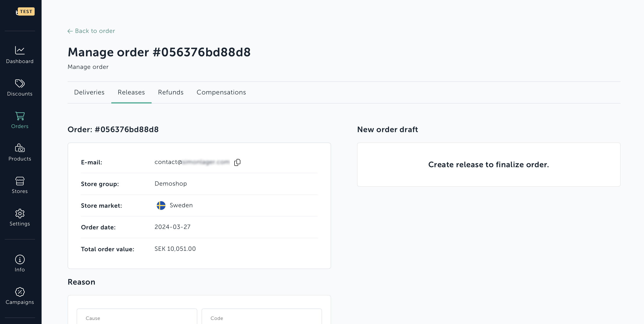Click the Reason section heading

pyautogui.click(x=81, y=282)
